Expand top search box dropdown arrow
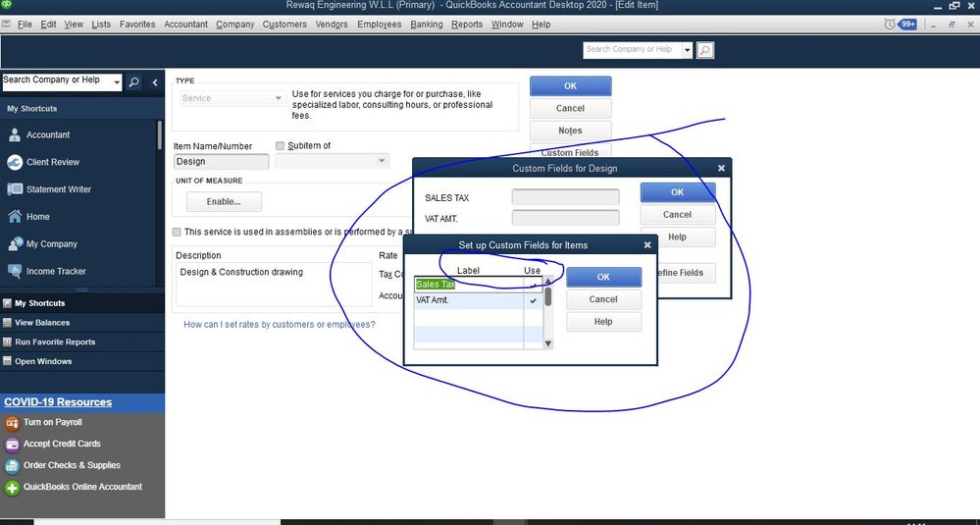The width and height of the screenshot is (980, 525). coord(688,51)
